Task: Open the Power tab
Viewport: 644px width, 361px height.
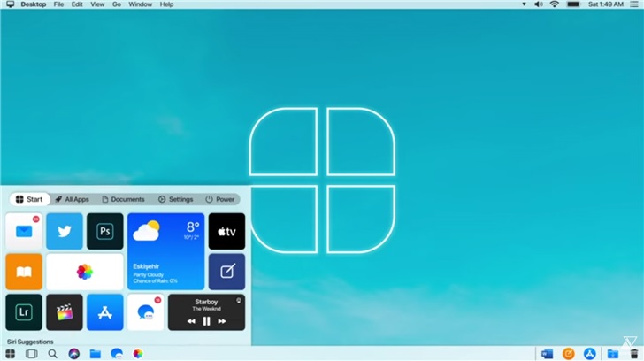Action: click(220, 199)
